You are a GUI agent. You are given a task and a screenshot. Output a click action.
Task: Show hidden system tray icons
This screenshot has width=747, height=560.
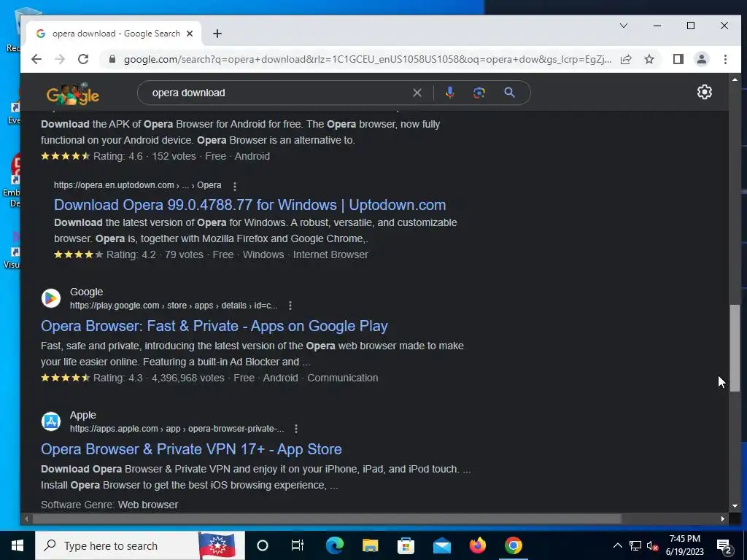pyautogui.click(x=617, y=545)
